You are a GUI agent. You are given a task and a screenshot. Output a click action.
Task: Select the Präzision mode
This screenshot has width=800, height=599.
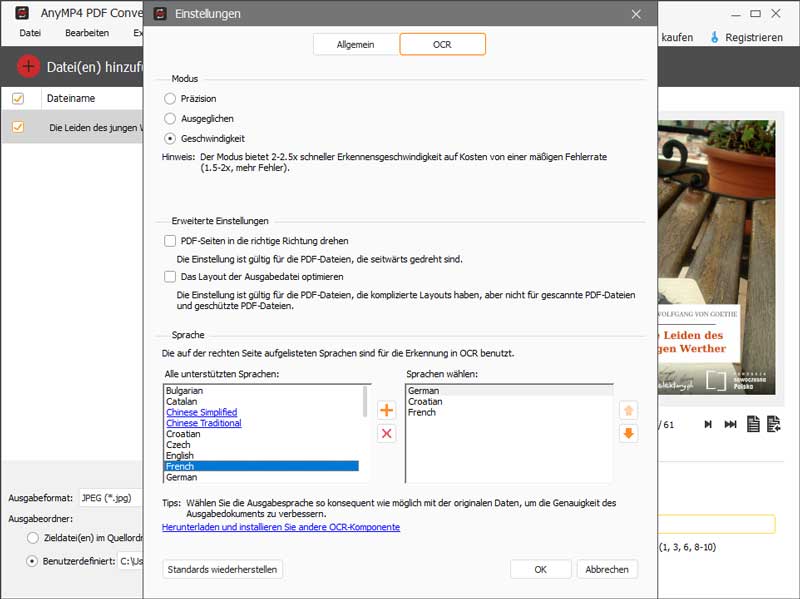coord(170,98)
